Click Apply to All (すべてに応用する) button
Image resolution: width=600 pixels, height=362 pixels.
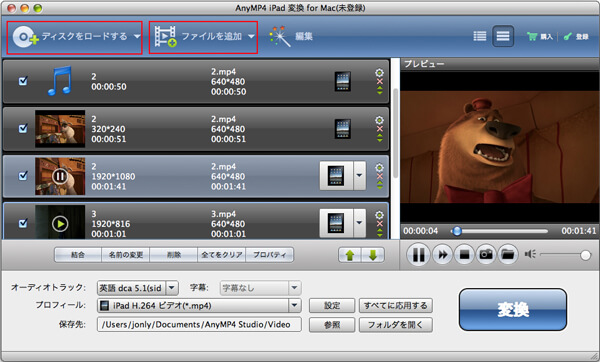396,305
